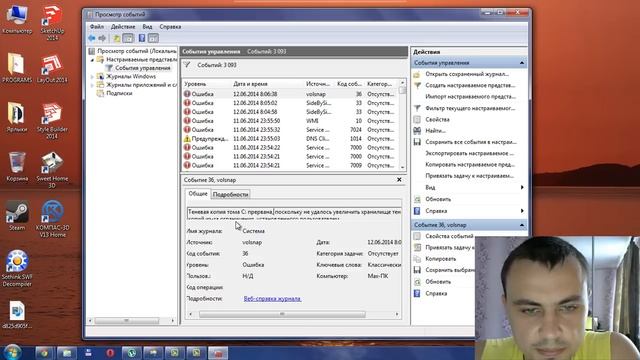Image resolution: width=640 pixels, height=360 pixels.
Task: Close the event 36 volsnap preview pane
Action: pyautogui.click(x=399, y=180)
